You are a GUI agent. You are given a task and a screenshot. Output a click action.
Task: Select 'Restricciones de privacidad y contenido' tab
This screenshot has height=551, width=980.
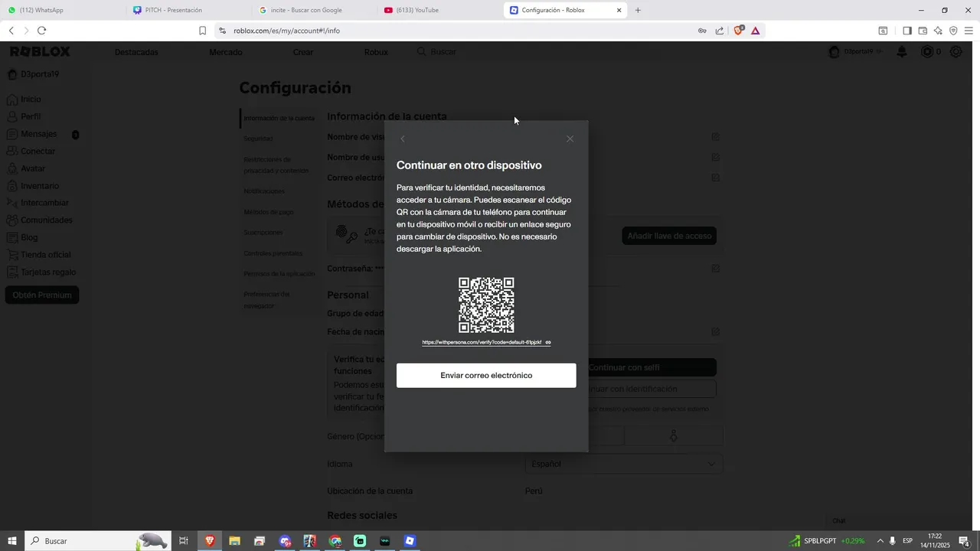[x=276, y=165]
